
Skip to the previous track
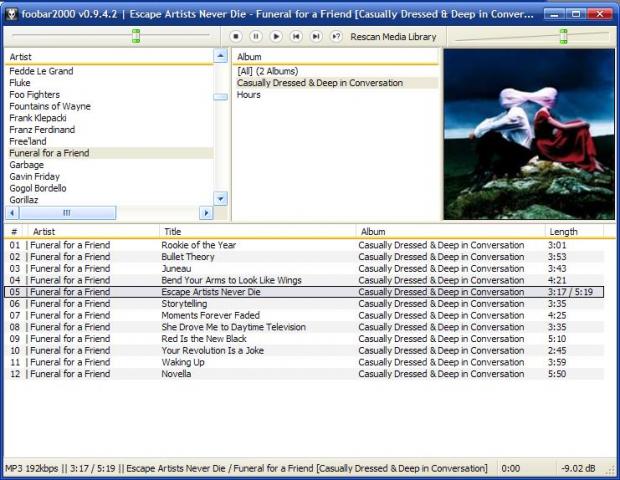[296, 36]
